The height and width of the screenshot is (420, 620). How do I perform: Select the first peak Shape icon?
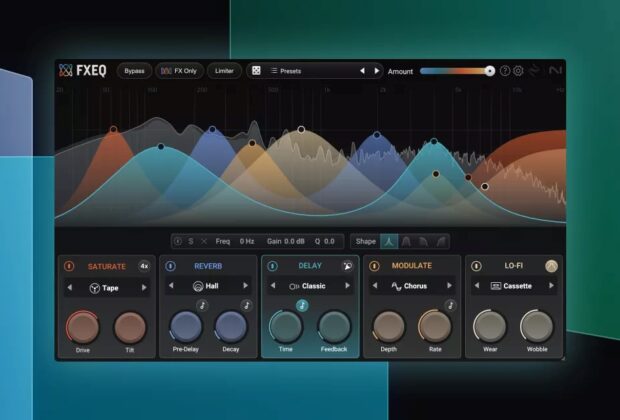click(x=389, y=241)
